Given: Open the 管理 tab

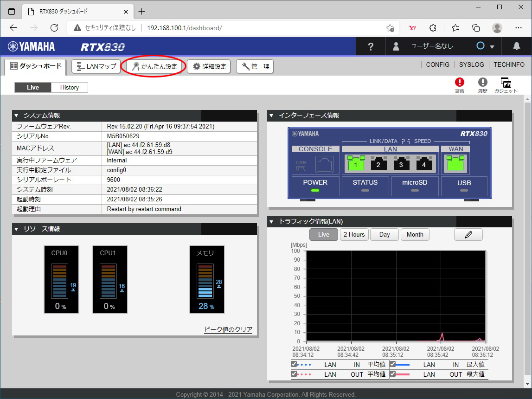Looking at the screenshot, I should click(x=255, y=66).
